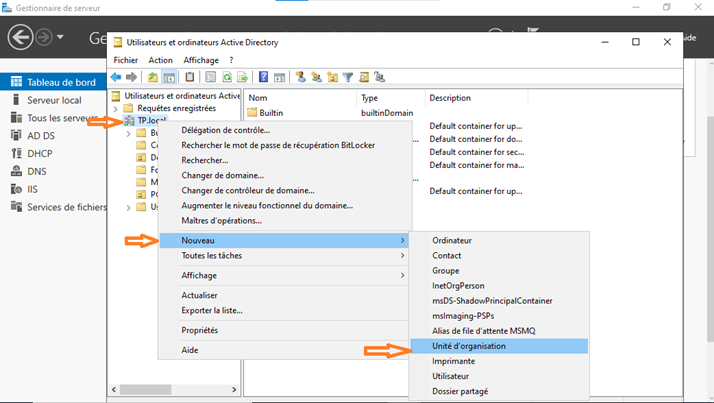
Task: Click the Find objects toolbar icon
Action: [364, 77]
